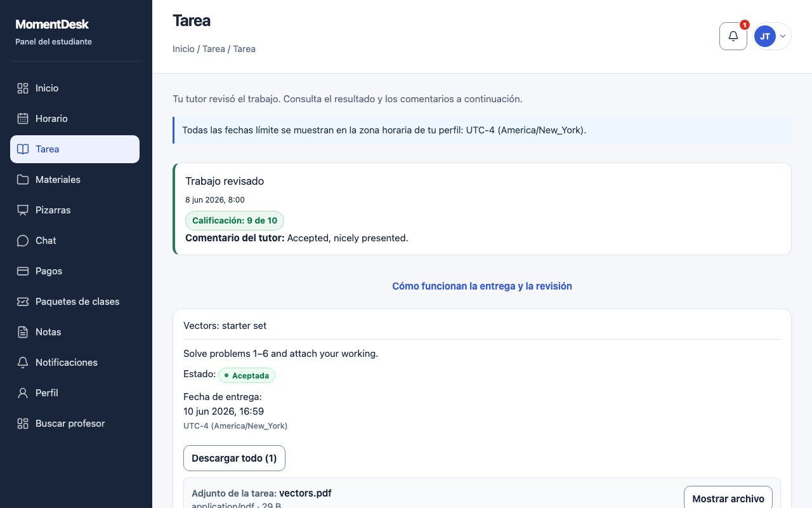
Task: Click the Paquetes de clases ticket icon
Action: coord(23,302)
